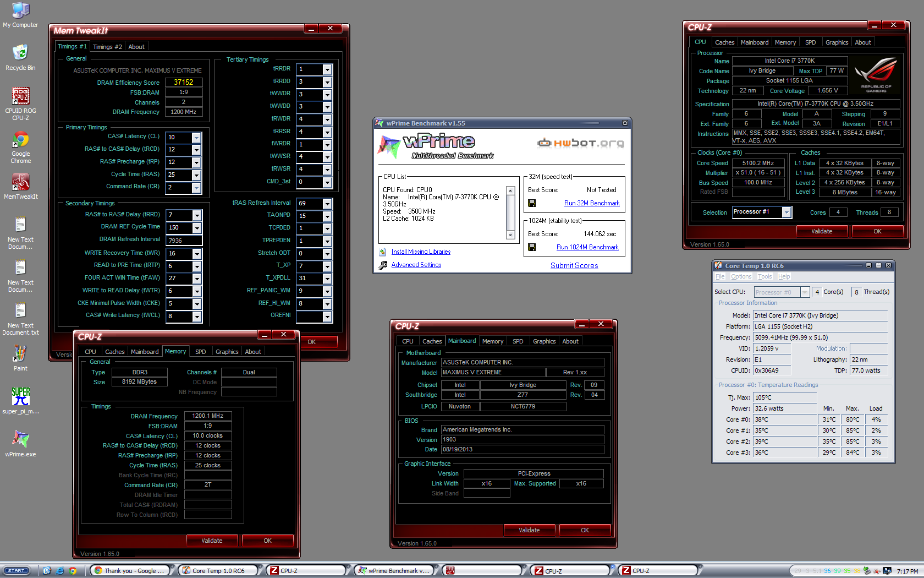The height and width of the screenshot is (578, 924).
Task: Click save icon under 32M speed test
Action: (x=532, y=203)
